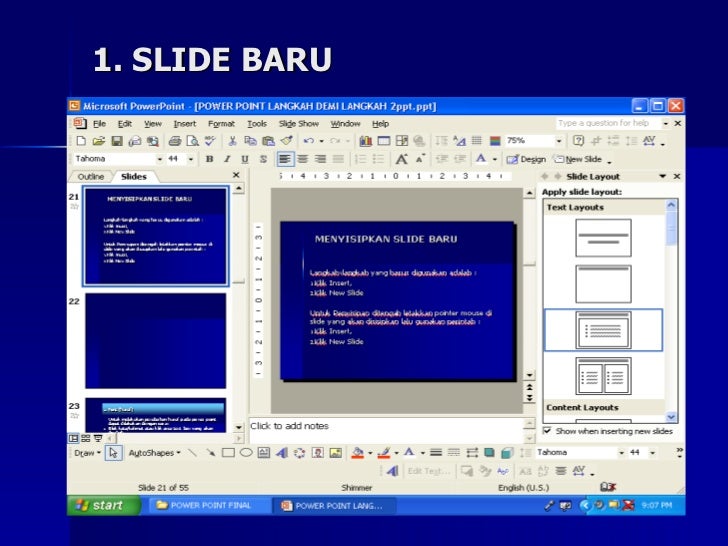Open the File menu

(x=99, y=124)
